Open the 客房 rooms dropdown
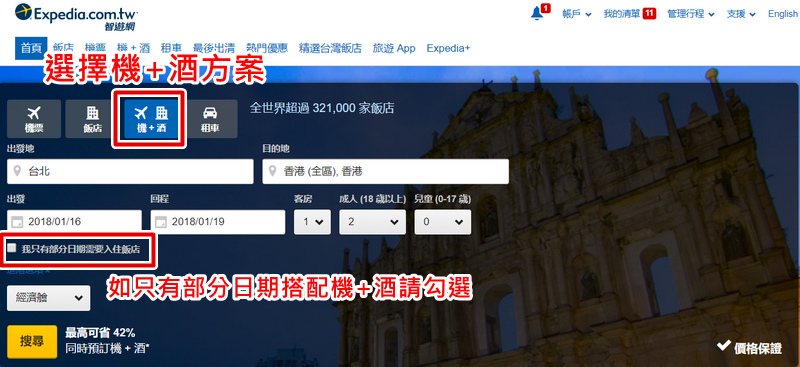800x367 pixels. [x=312, y=222]
